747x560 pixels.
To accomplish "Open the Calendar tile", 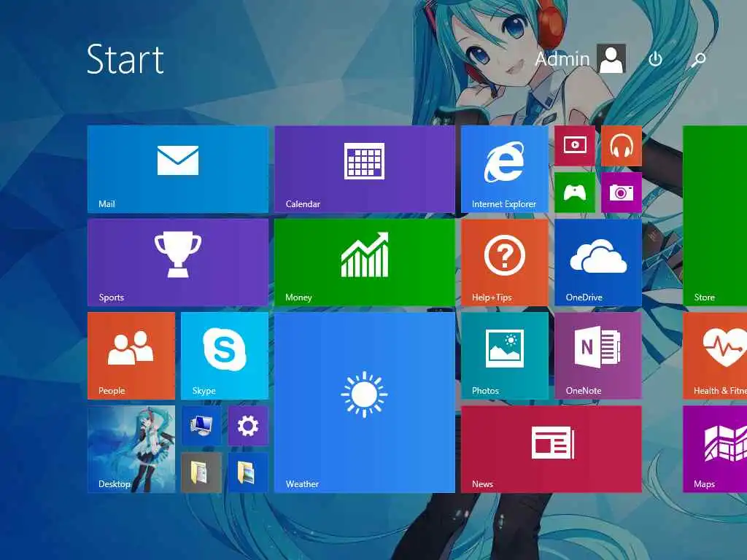I will click(x=365, y=169).
